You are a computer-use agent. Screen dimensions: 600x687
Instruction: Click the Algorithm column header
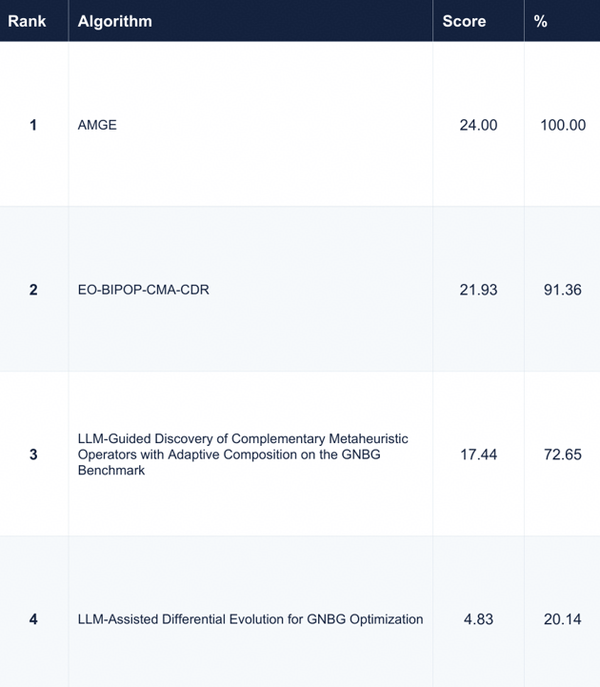point(115,21)
